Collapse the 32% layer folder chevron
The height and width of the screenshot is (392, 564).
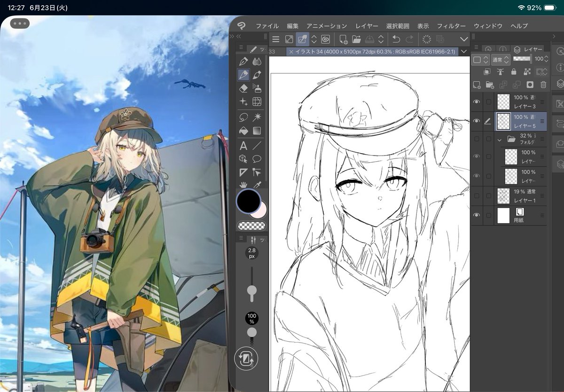(x=500, y=140)
